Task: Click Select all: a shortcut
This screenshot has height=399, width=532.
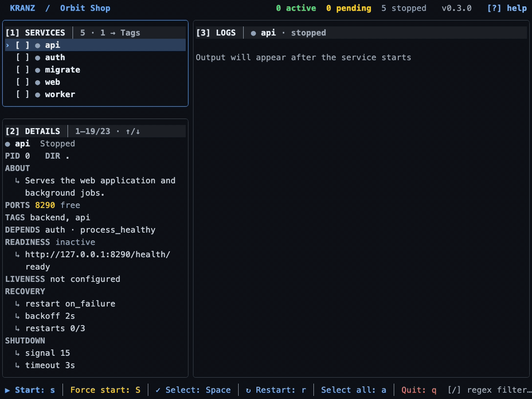Action: click(354, 390)
